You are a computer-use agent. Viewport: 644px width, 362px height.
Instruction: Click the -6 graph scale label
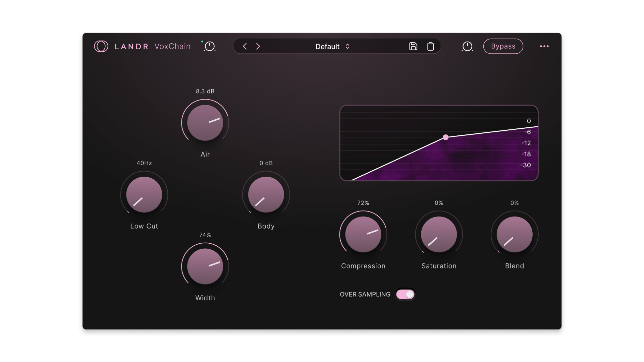point(527,132)
